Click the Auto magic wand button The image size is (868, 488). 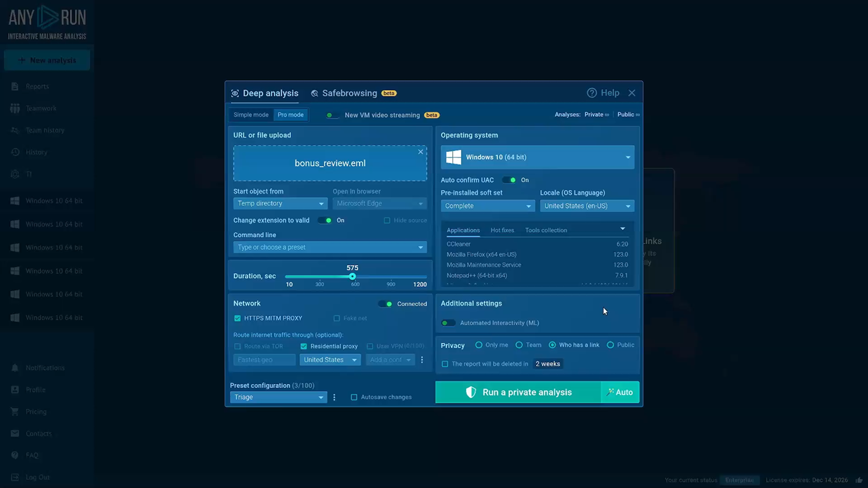pos(620,392)
